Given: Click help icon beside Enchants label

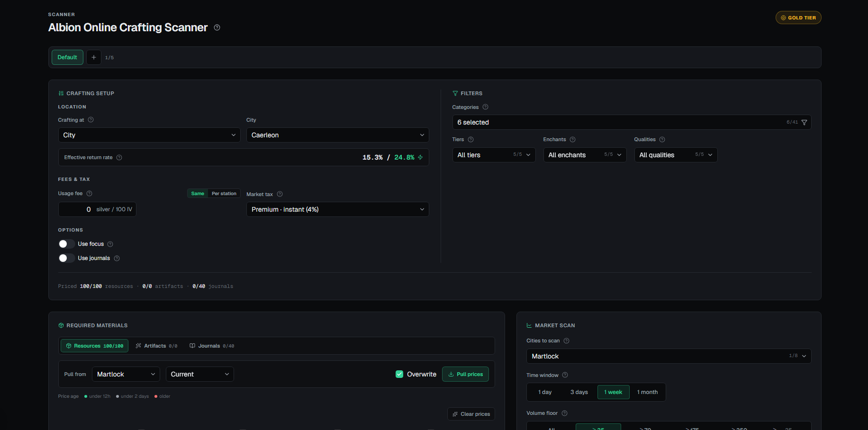Looking at the screenshot, I should (573, 140).
